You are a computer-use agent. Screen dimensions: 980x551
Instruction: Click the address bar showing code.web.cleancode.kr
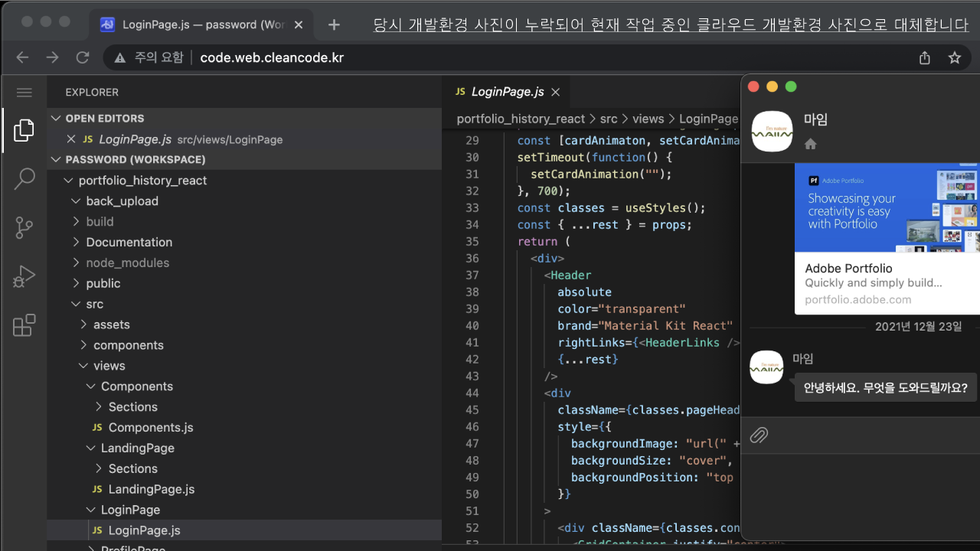(272, 58)
